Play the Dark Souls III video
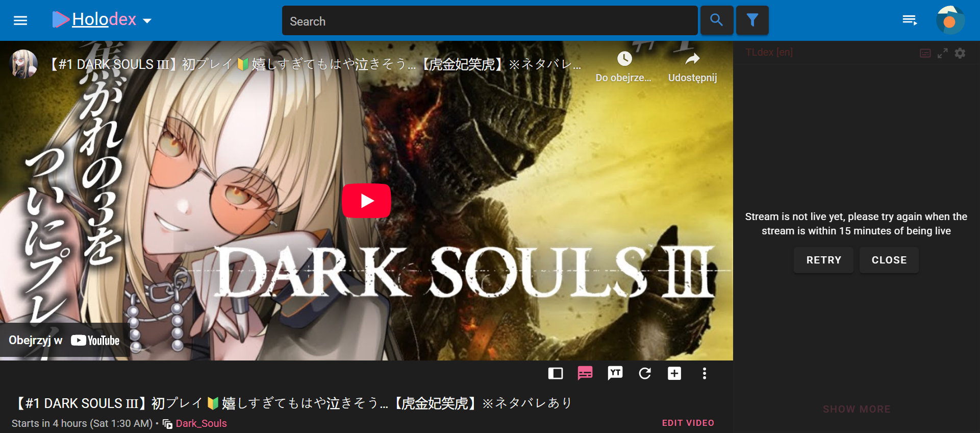 pos(366,201)
